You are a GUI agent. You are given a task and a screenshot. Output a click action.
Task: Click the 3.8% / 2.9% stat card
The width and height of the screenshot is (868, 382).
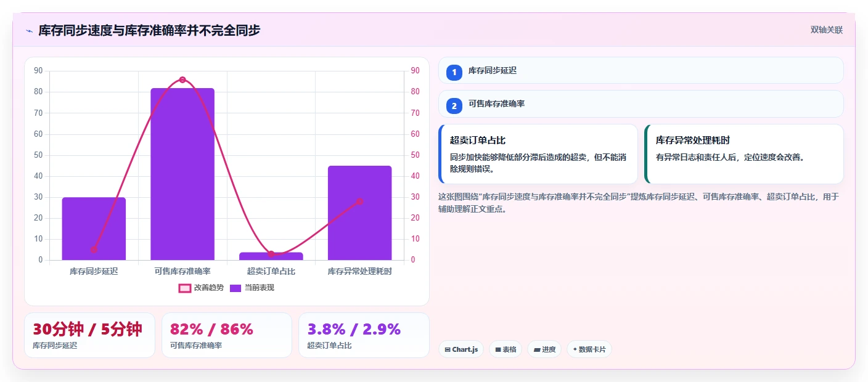pyautogui.click(x=364, y=335)
